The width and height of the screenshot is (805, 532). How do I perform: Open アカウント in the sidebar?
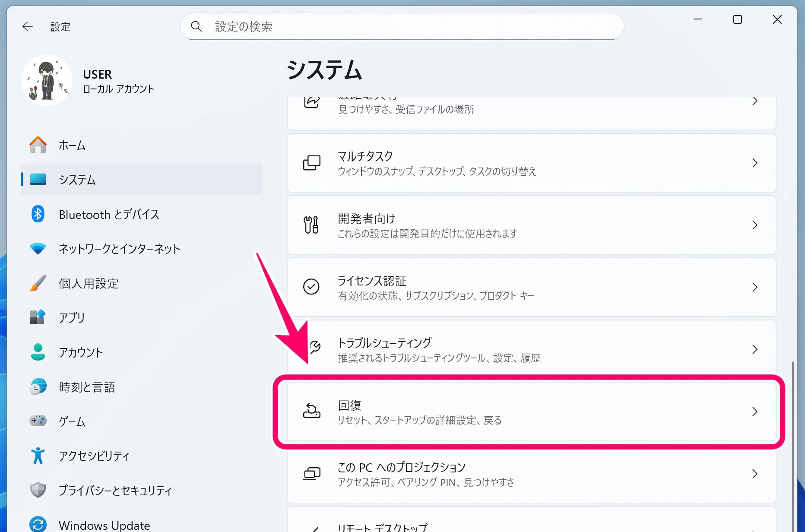(x=142, y=352)
